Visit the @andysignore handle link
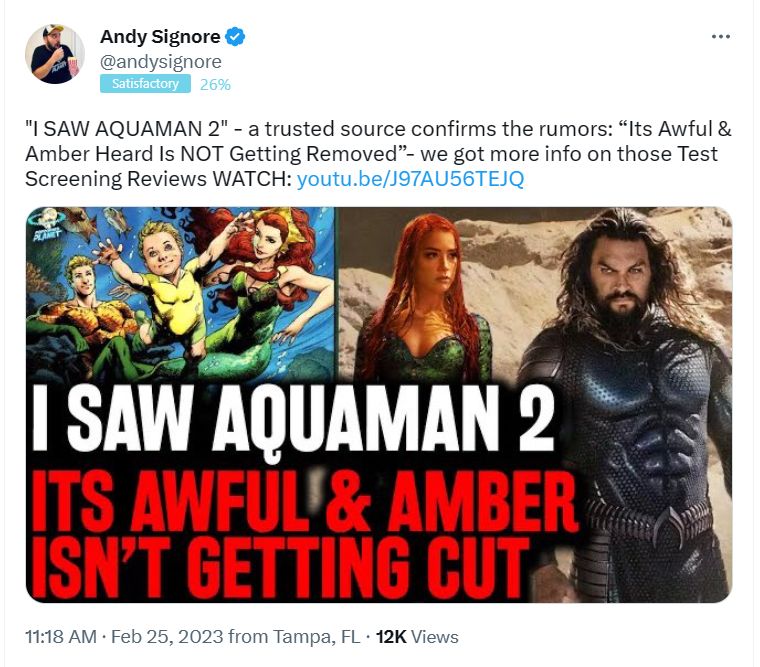This screenshot has height=667, width=760. tap(160, 62)
